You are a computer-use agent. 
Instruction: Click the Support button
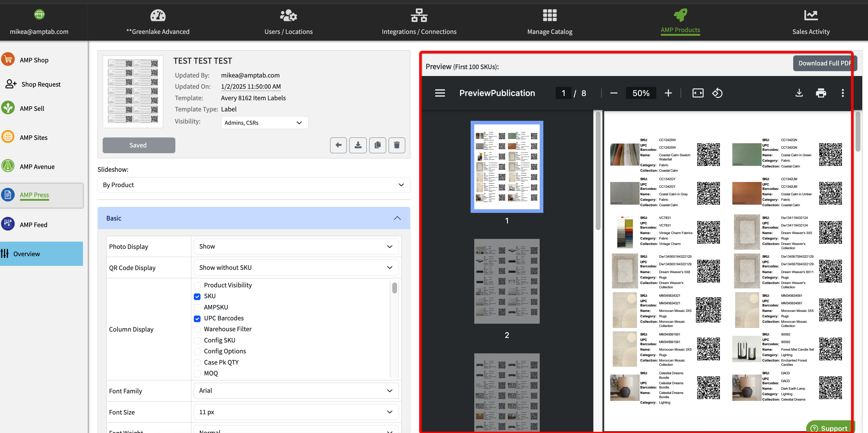pos(830,428)
